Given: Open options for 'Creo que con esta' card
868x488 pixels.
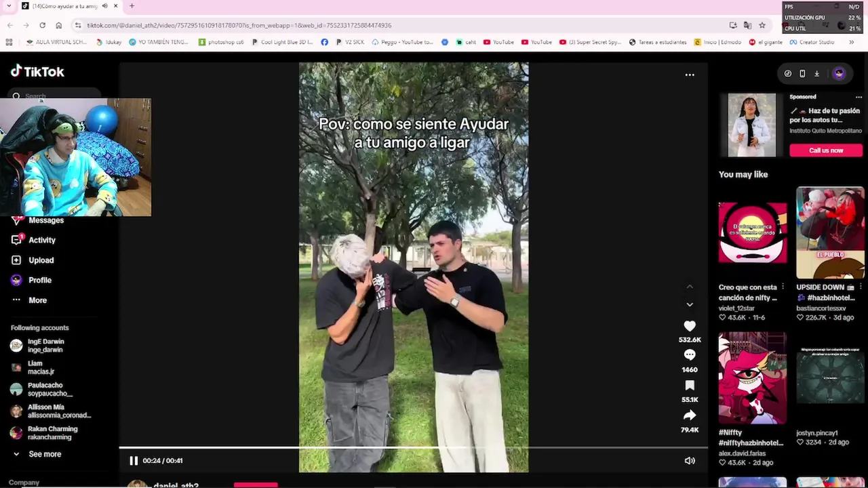Looking at the screenshot, I should [x=783, y=287].
